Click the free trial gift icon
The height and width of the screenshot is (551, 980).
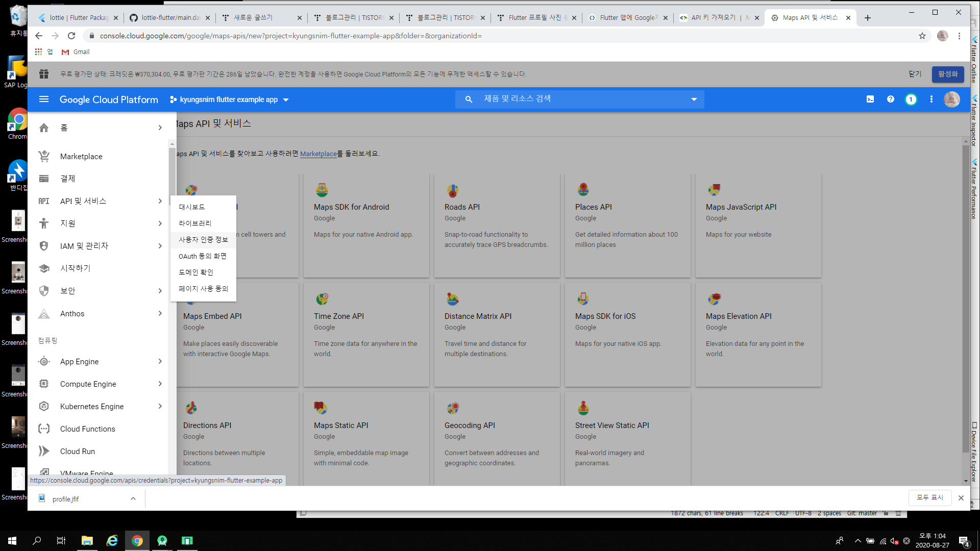click(44, 74)
